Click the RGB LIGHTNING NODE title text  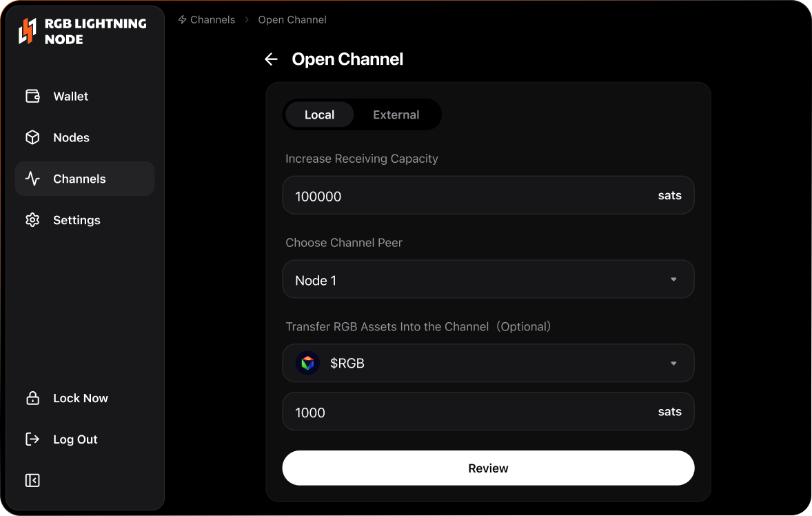tap(96, 31)
